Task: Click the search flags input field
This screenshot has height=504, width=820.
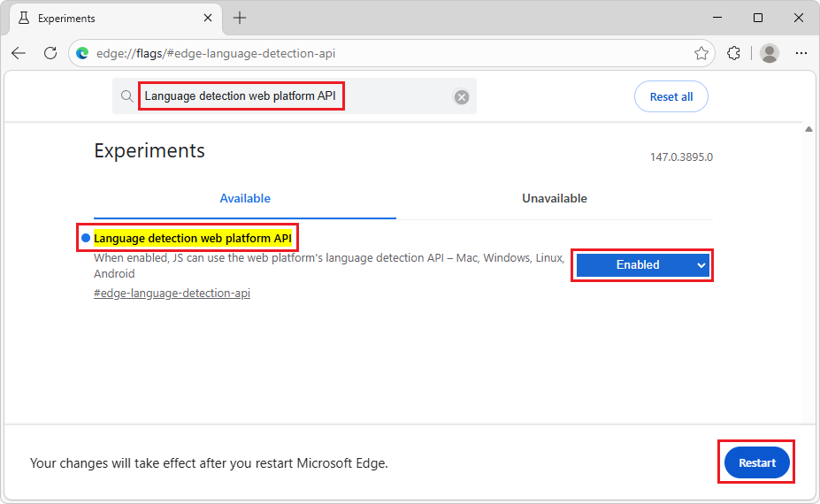Action: (294, 96)
